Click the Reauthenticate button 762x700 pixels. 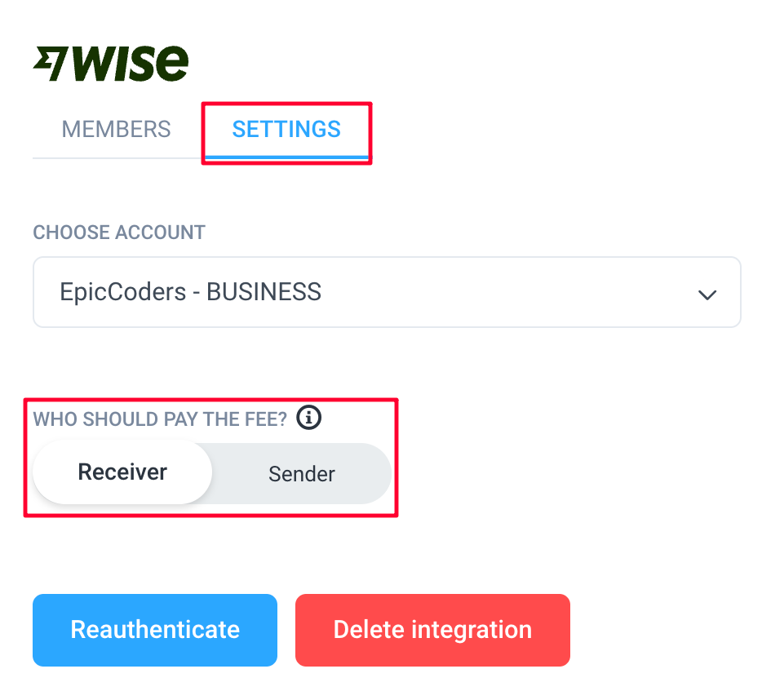point(155,630)
